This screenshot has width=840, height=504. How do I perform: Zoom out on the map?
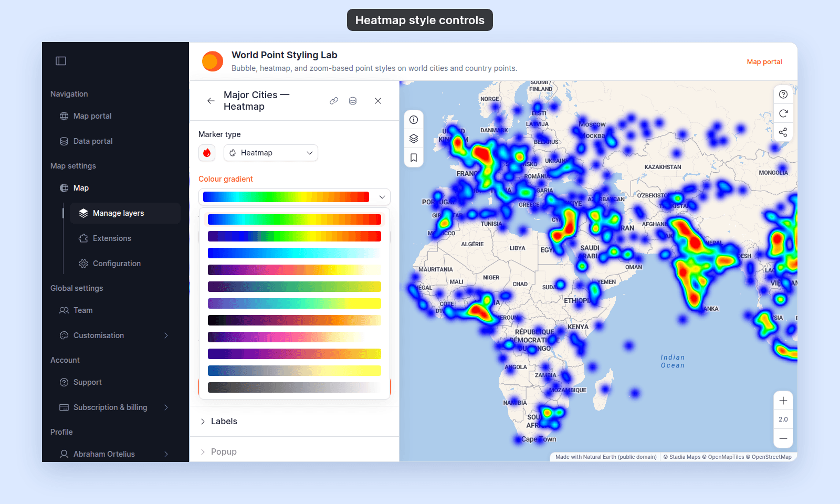point(783,438)
